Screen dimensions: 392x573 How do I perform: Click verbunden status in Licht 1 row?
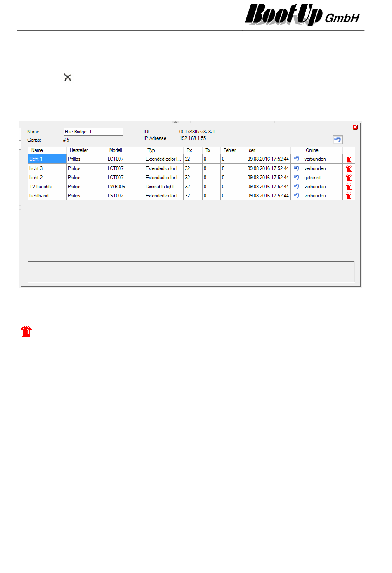click(x=323, y=159)
